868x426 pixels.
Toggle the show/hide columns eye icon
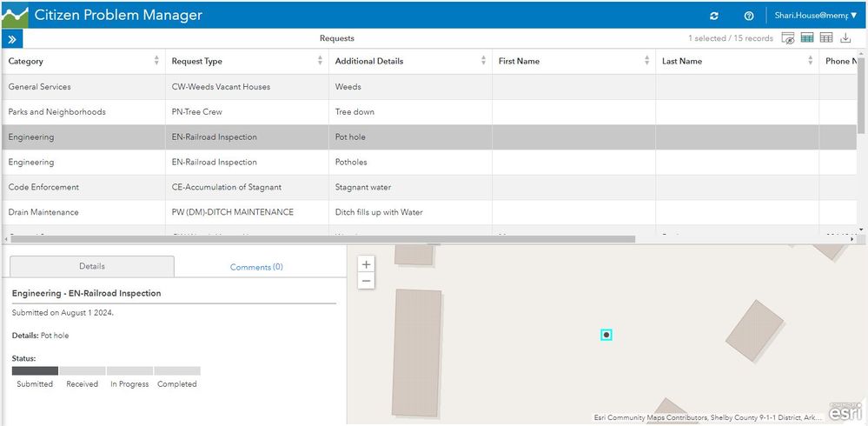point(788,38)
